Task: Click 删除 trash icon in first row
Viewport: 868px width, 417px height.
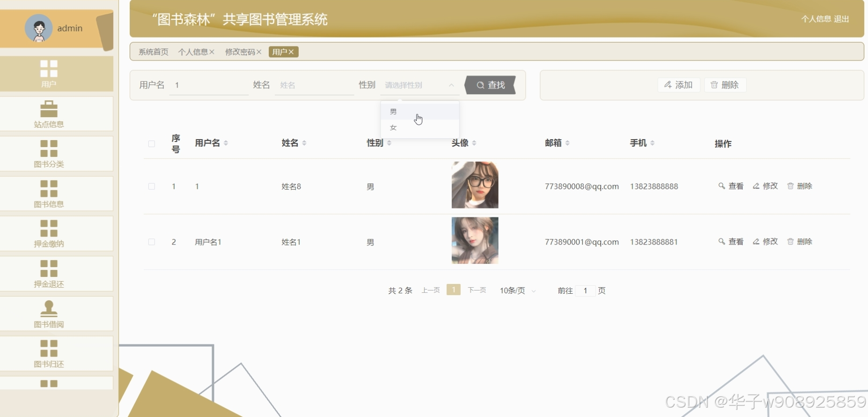Action: pos(790,186)
